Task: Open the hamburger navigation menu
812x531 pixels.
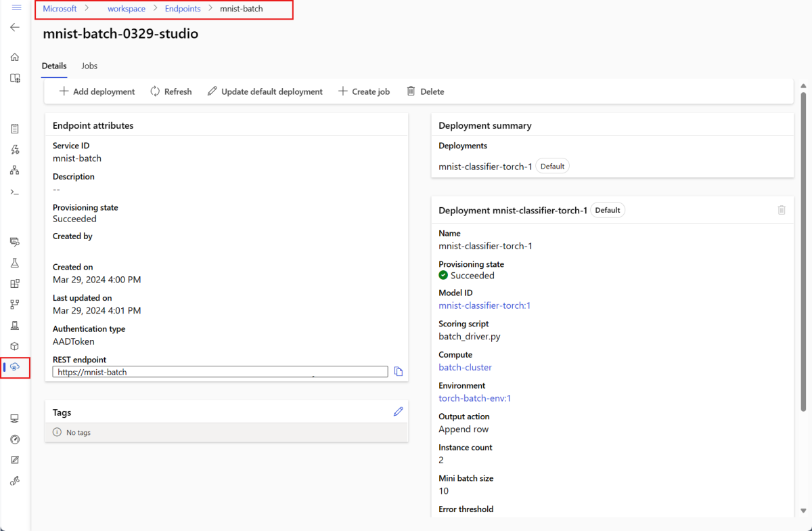Action: pos(14,7)
